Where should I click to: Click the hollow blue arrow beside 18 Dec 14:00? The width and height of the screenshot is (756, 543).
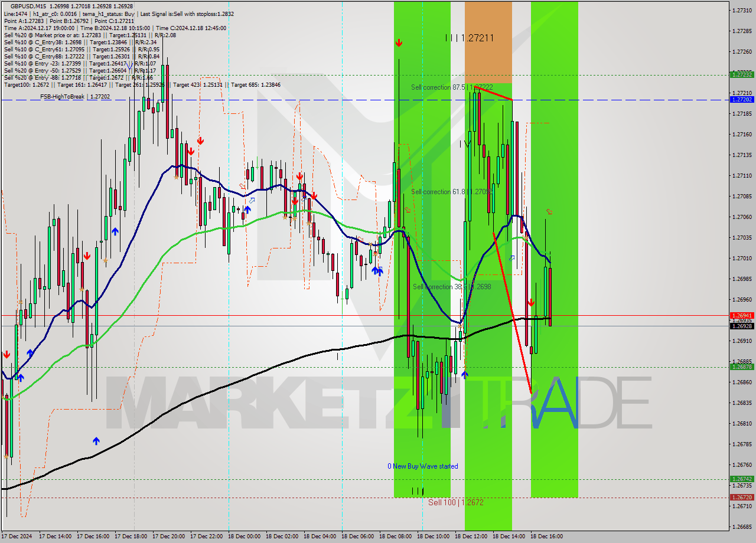tap(510, 258)
